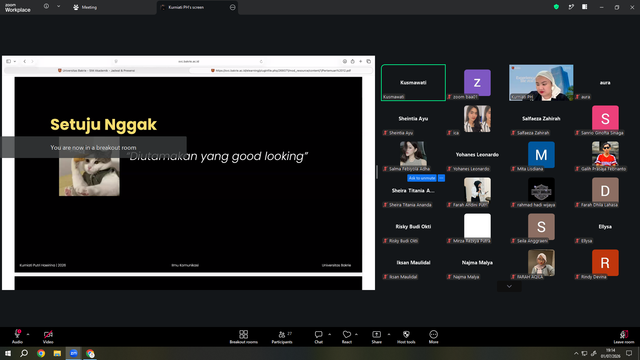Open the More options menu
The image size is (640, 360).
coord(433,336)
